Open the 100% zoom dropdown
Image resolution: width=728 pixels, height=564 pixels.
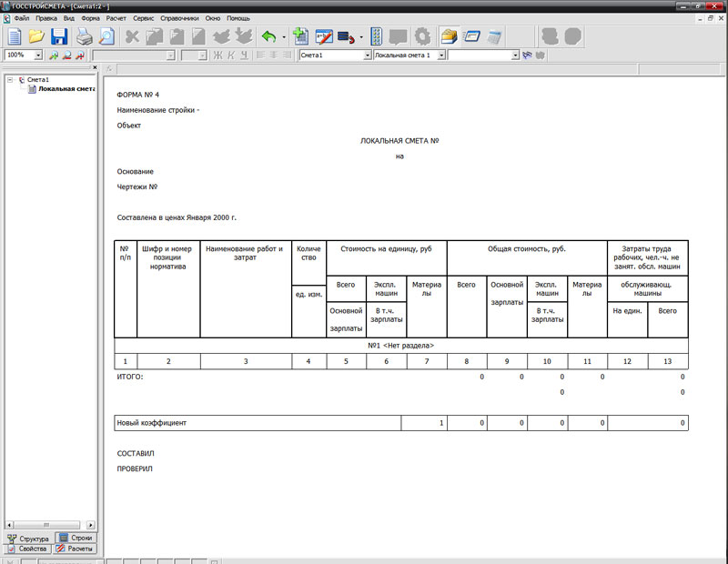coord(38,55)
